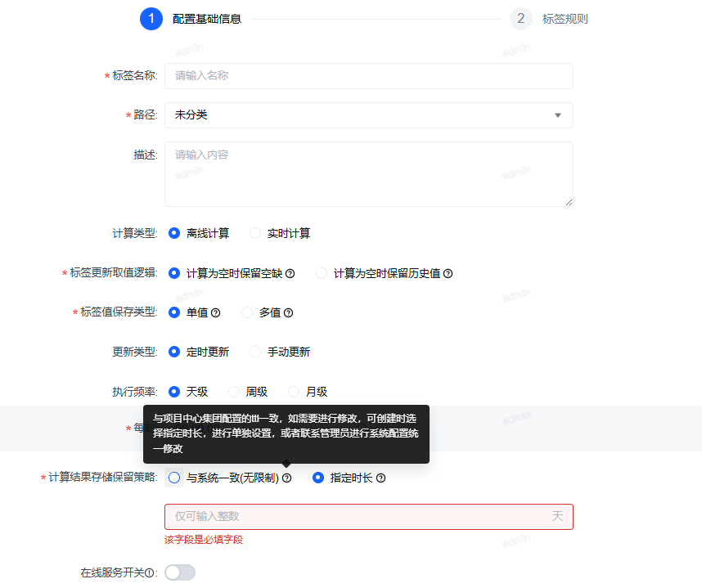Open the 路径 dropdown showing 未分类
702x588 pixels.
369,115
